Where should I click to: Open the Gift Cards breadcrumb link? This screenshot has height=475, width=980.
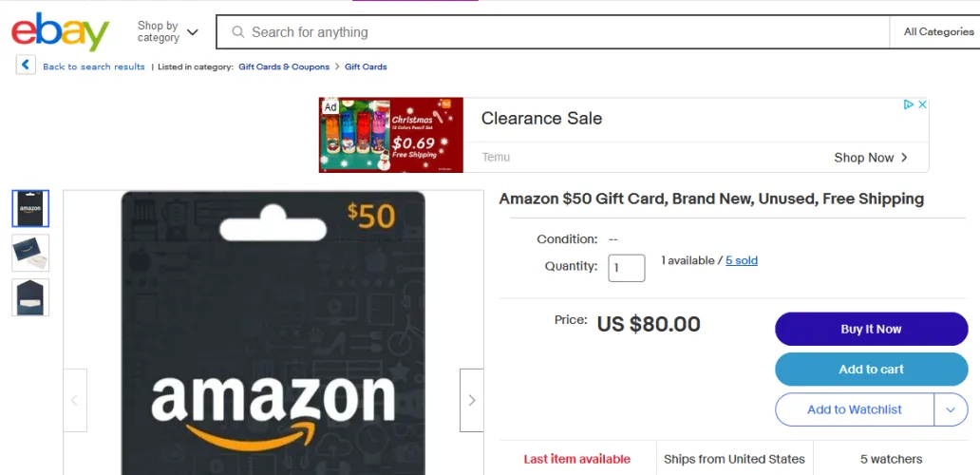tap(366, 66)
